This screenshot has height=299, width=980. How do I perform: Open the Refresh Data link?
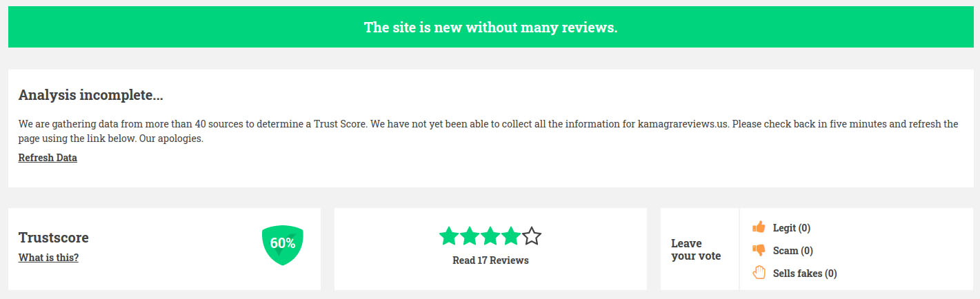click(48, 158)
